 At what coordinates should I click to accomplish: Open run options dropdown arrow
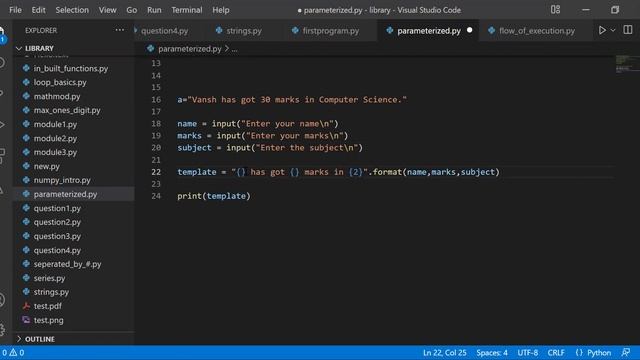point(613,30)
